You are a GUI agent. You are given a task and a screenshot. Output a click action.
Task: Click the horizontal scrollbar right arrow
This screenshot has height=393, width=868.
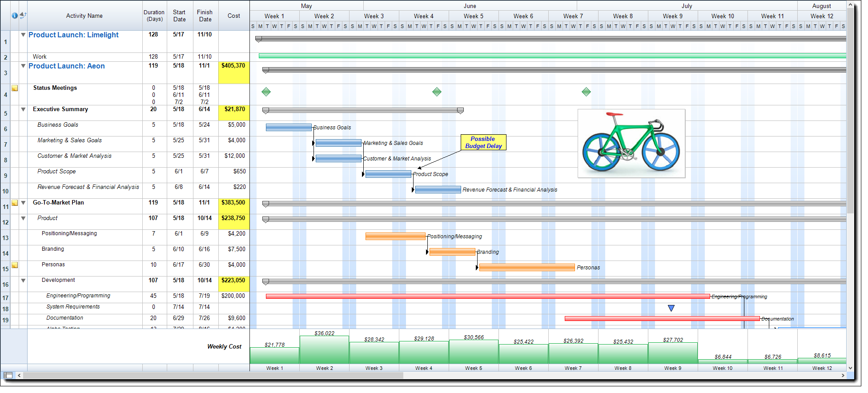click(843, 376)
